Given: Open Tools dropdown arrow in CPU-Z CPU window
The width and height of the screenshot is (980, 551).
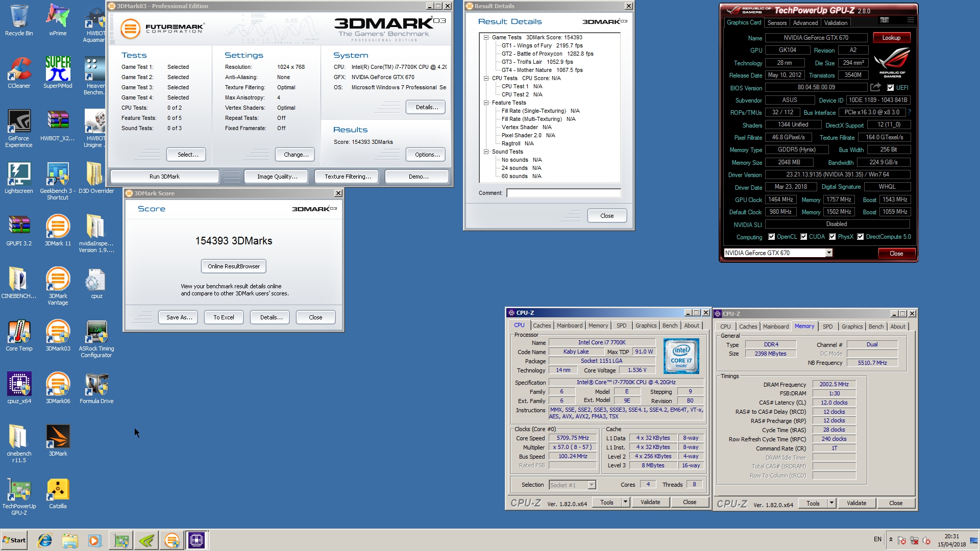Looking at the screenshot, I should pos(625,503).
